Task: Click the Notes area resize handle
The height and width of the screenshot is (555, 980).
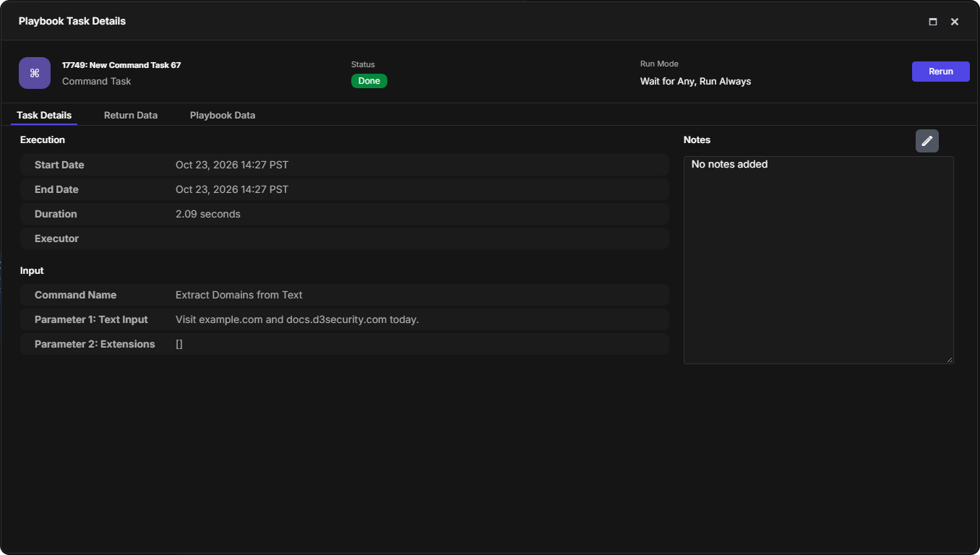Action: [950, 360]
